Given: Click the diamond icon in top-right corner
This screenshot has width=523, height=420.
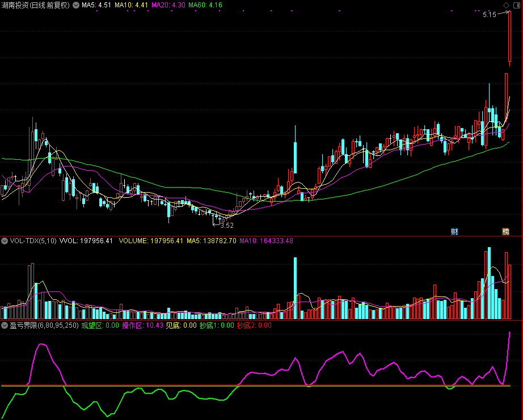Looking at the screenshot, I should tap(516, 5).
